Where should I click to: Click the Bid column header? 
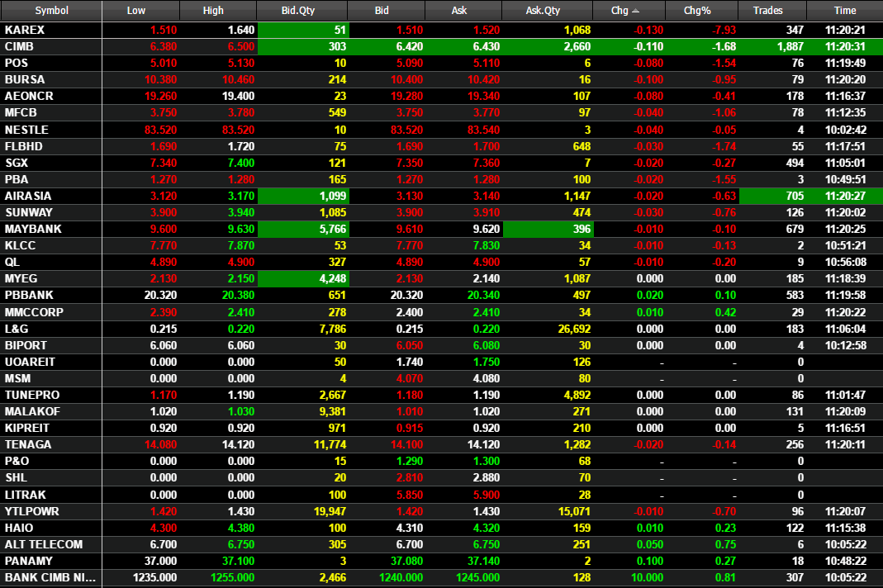pyautogui.click(x=382, y=10)
